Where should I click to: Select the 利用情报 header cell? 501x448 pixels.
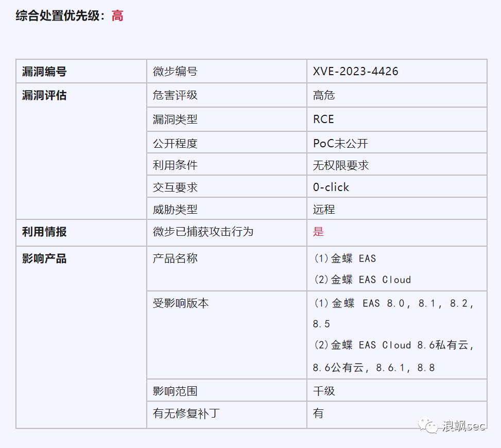pos(81,233)
